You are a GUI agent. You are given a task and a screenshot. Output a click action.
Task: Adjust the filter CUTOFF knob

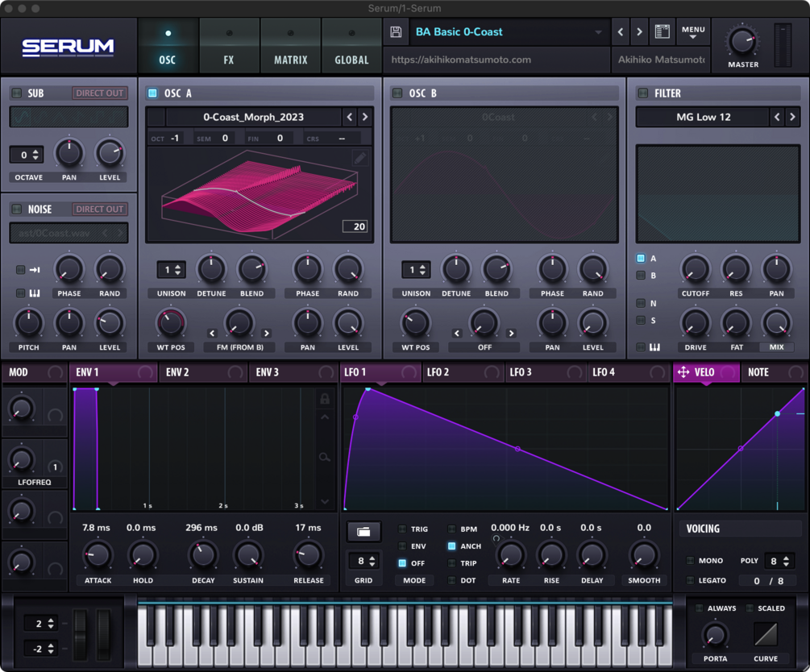tap(696, 269)
